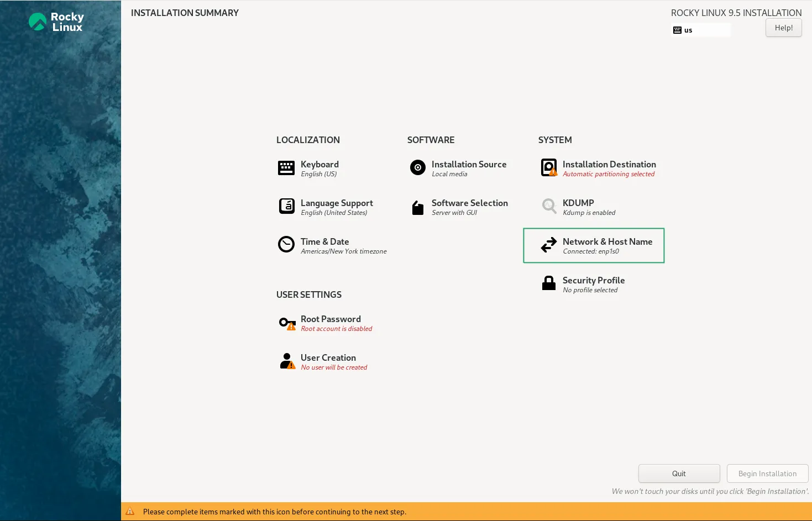Click the SOFTWARE section heading
812x521 pixels.
(431, 140)
